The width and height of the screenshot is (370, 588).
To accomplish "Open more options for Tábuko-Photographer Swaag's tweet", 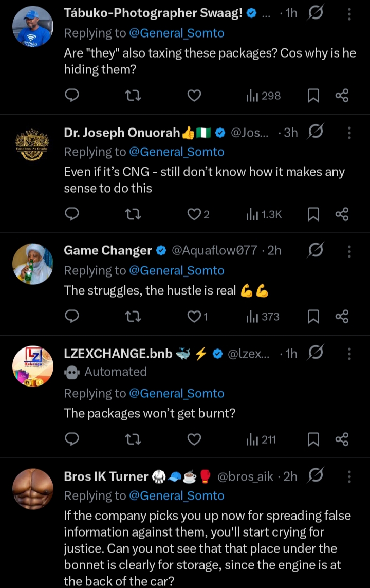I will click(349, 14).
